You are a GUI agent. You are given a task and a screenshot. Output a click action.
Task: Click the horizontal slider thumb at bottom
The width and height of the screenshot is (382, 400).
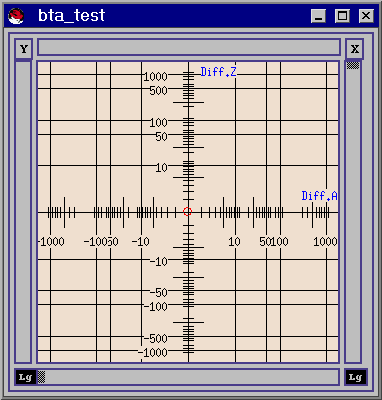[x=41, y=377]
